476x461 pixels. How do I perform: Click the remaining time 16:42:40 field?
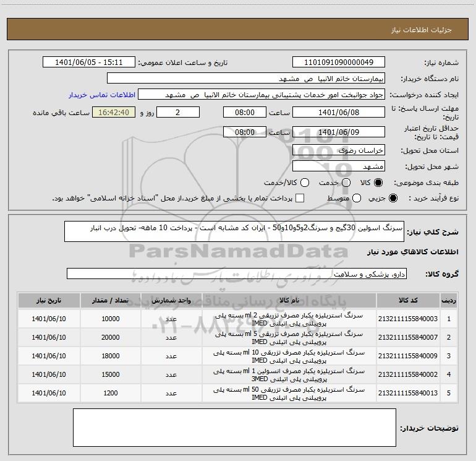pos(114,112)
